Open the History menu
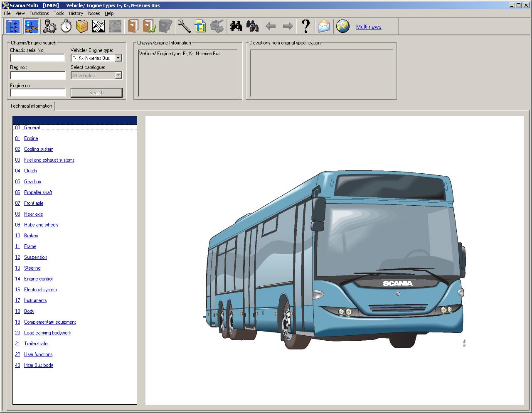This screenshot has height=413, width=532. pyautogui.click(x=76, y=13)
